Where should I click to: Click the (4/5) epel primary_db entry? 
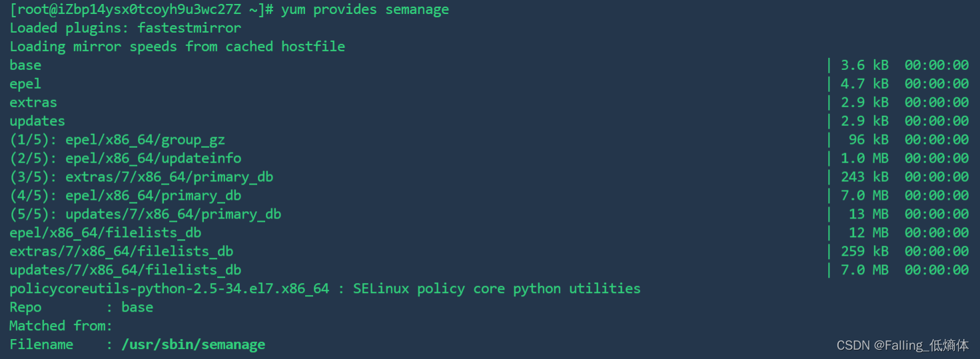coord(125,196)
